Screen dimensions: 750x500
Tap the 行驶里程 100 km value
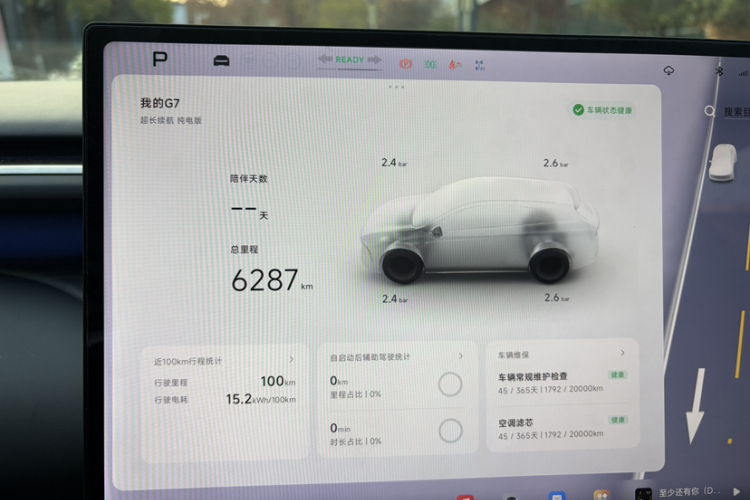(277, 381)
